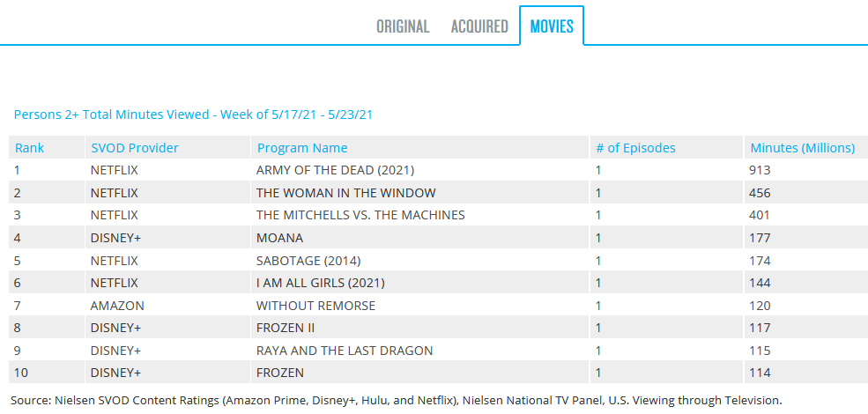The image size is (868, 414).
Task: Click the # of Episodes column header
Action: [635, 148]
